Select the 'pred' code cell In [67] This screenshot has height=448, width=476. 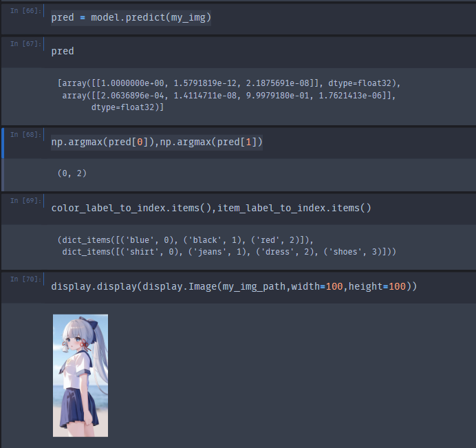point(63,51)
